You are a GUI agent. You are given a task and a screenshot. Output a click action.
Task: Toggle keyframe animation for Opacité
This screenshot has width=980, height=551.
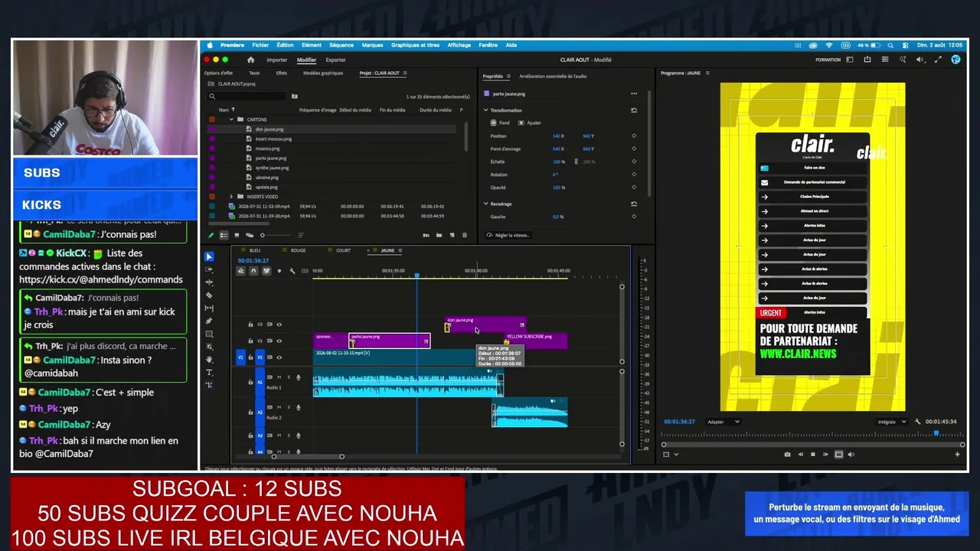click(633, 187)
